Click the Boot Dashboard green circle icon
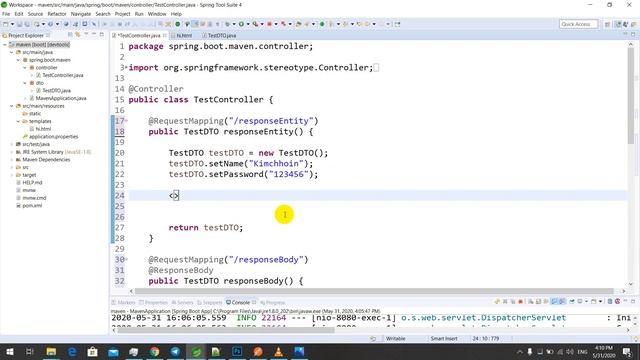 click(x=178, y=24)
